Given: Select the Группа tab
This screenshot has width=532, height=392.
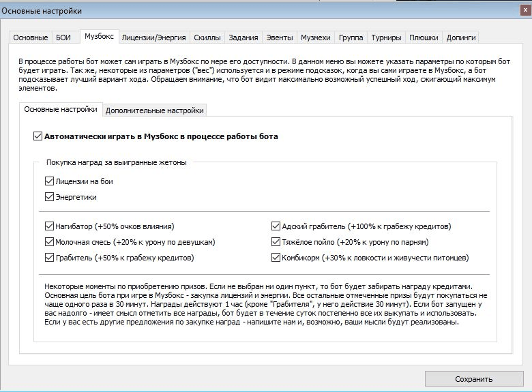Looking at the screenshot, I should [x=351, y=37].
